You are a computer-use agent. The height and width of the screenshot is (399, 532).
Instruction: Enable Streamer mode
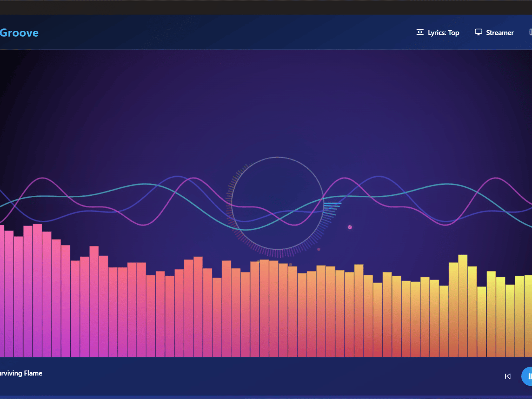coord(494,32)
